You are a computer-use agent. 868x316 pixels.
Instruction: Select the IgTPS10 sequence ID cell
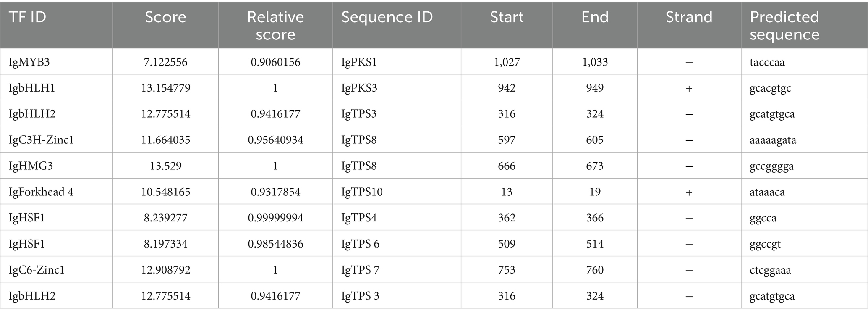point(362,192)
